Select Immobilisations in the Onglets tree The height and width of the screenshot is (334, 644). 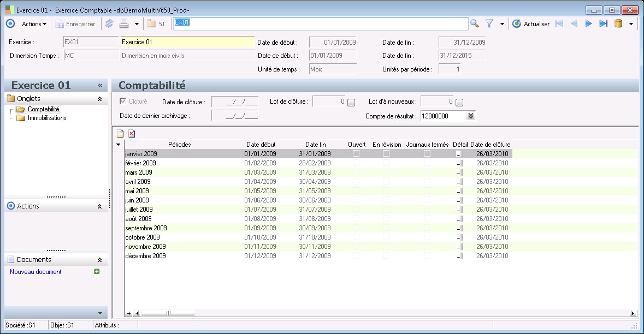[x=47, y=118]
